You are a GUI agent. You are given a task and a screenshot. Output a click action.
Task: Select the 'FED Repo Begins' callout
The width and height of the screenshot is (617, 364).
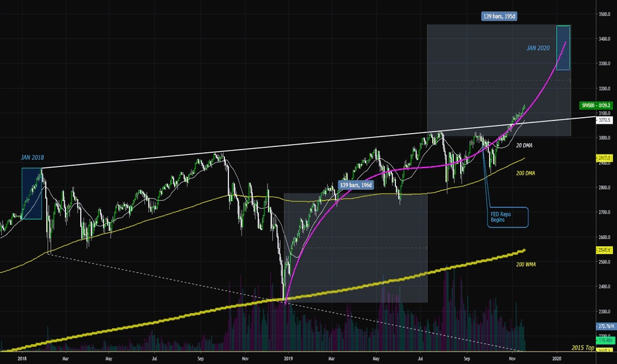pos(508,217)
